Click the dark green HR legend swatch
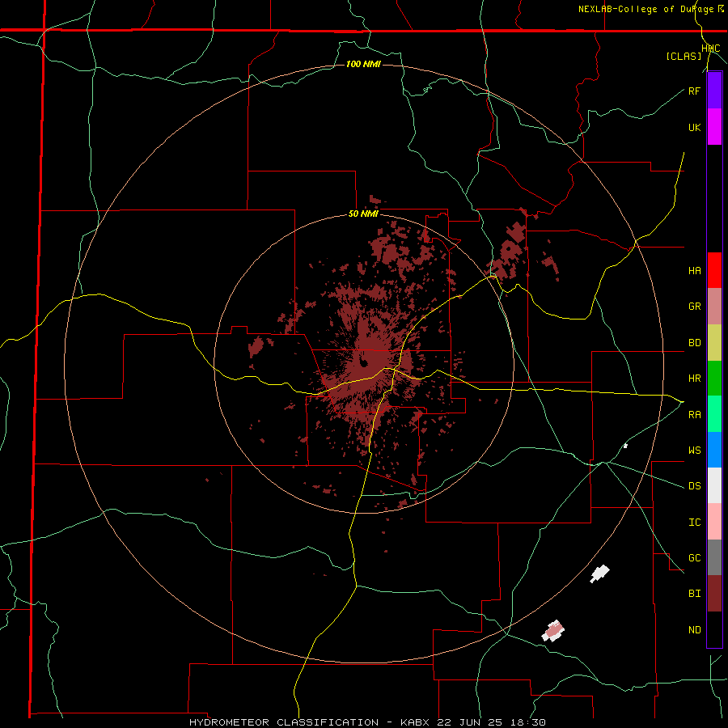The width and height of the screenshot is (728, 728). 714,379
